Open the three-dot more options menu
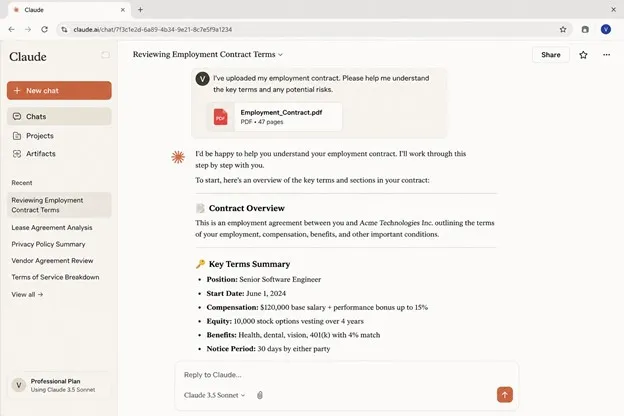Image resolution: width=624 pixels, height=416 pixels. [606, 55]
